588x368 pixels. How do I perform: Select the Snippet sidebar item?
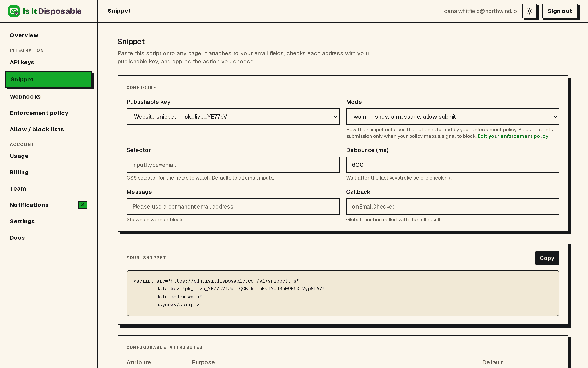tap(49, 79)
